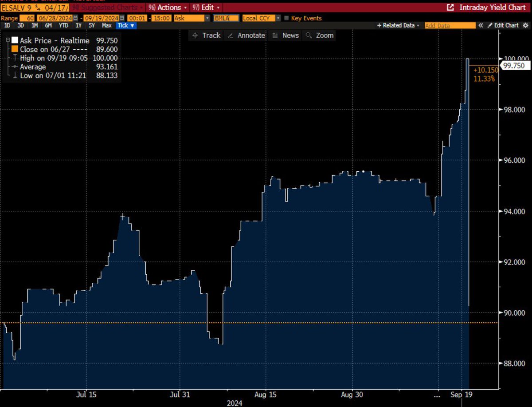Image resolution: width=532 pixels, height=407 pixels.
Task: Select the 5Y range tab
Action: pyautogui.click(x=92, y=26)
